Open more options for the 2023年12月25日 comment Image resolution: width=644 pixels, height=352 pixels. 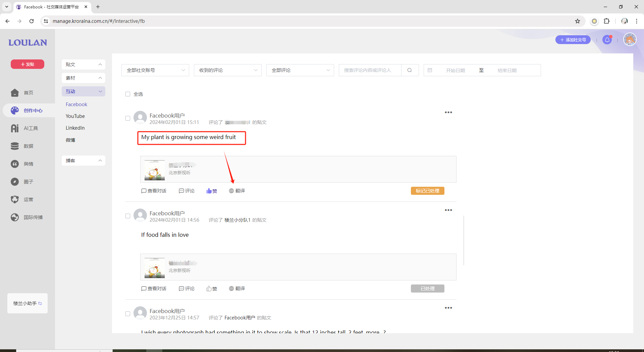point(448,308)
